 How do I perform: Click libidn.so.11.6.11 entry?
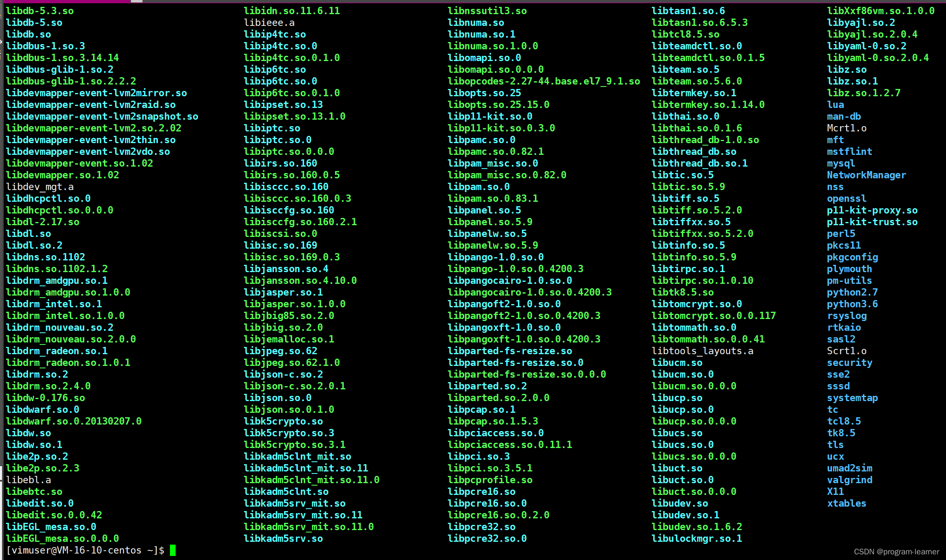coord(292,11)
